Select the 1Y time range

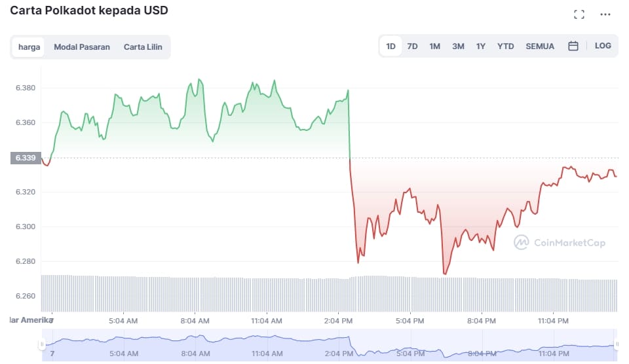(481, 46)
